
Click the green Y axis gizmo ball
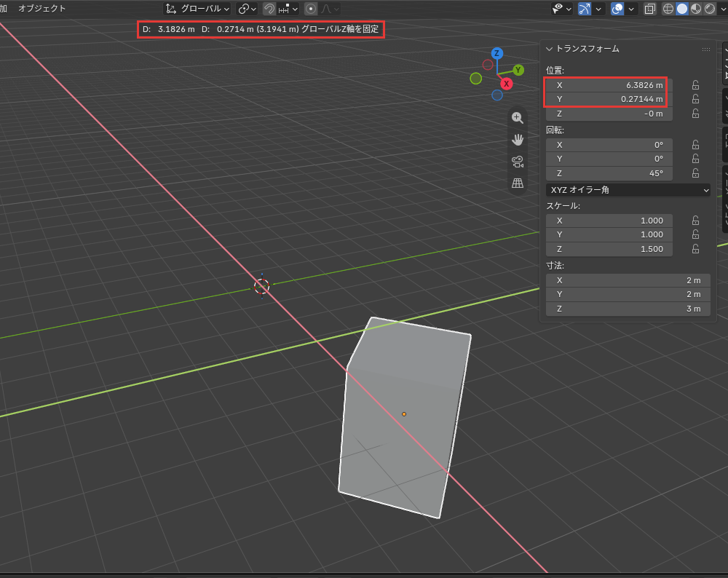tap(518, 70)
